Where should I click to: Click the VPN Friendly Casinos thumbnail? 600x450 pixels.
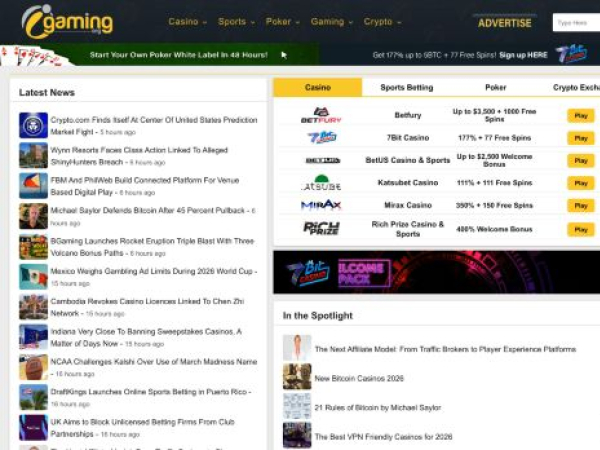[x=297, y=435]
